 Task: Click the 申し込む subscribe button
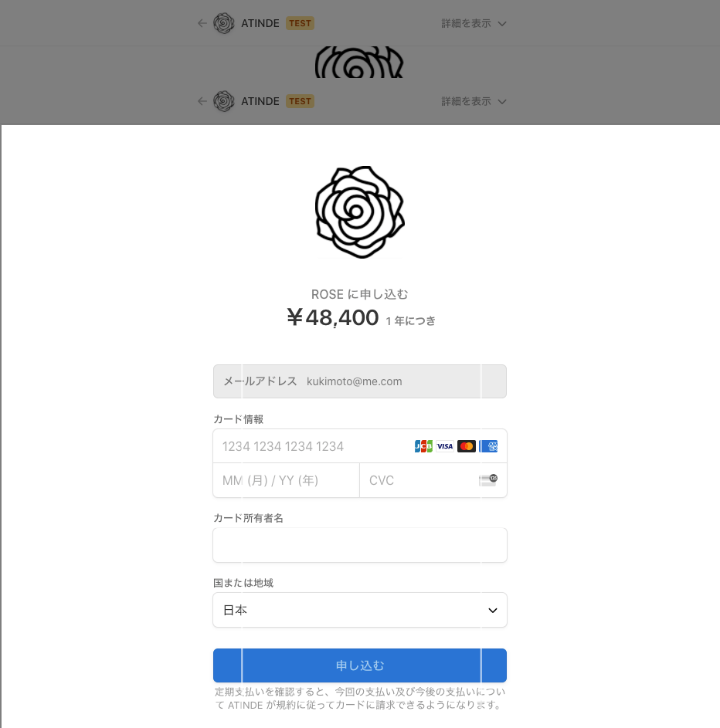click(x=360, y=665)
